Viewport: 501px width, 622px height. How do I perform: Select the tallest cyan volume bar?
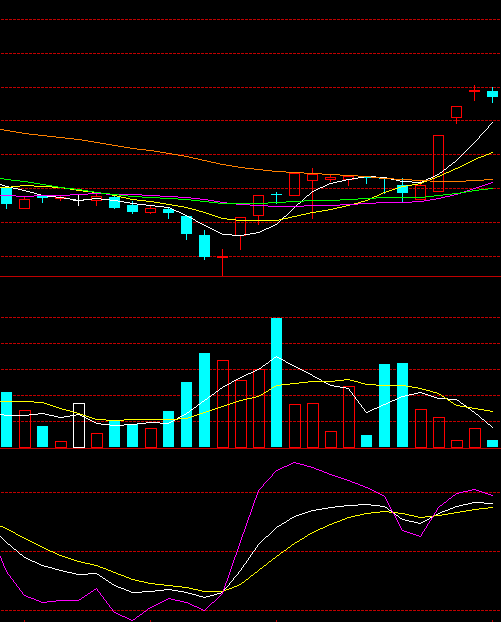point(276,382)
